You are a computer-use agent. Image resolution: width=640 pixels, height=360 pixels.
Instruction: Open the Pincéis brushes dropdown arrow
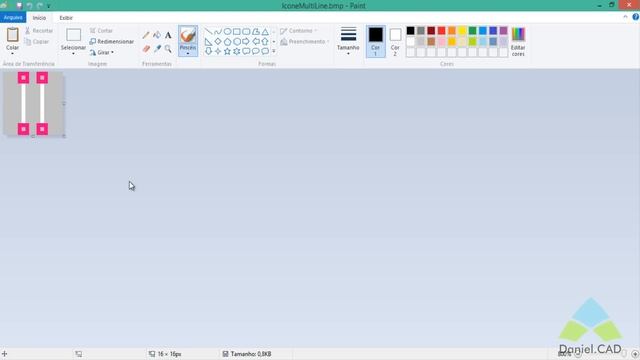188,53
